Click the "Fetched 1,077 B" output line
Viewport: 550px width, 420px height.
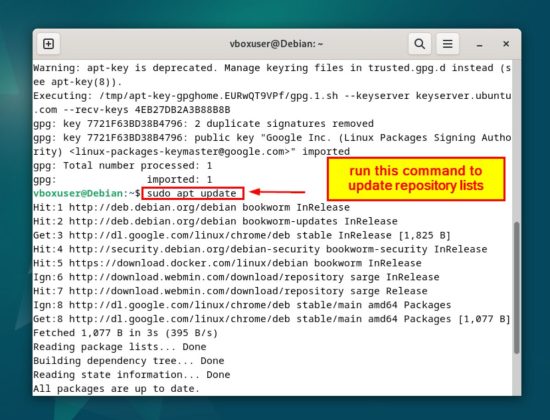(x=125, y=333)
